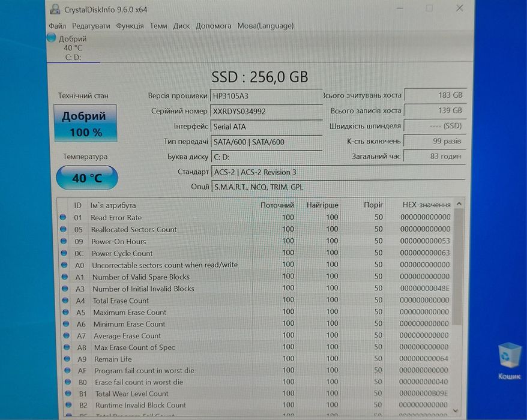
Task: Click the status dot for Maximum Erase Count
Action: (x=65, y=312)
